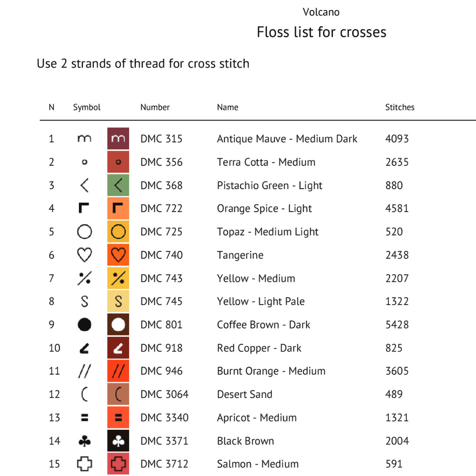Viewport: 476px width, 476px height.
Task: Click the cross symbol for Salmon Medium
Action: 84,464
